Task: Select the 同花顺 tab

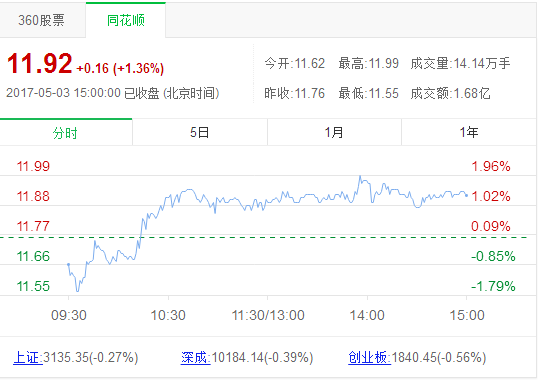Action: (126, 20)
